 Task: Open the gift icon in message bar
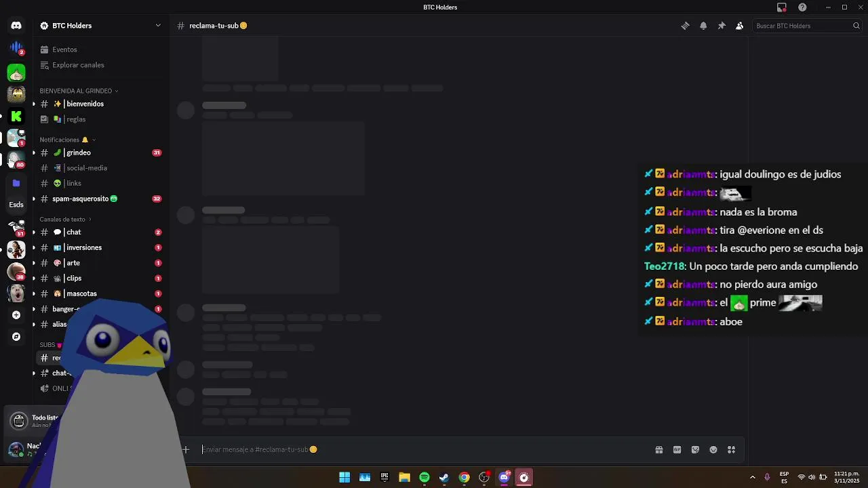click(x=658, y=449)
